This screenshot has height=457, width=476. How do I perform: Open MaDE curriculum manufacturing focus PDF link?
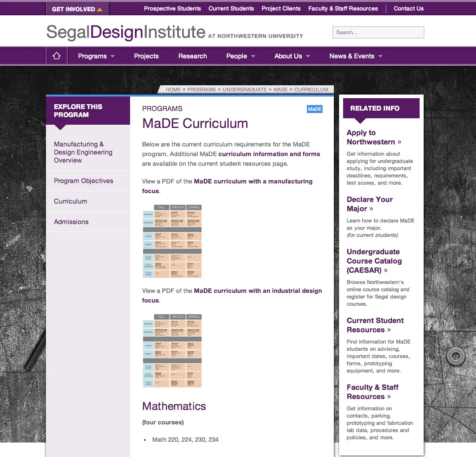tap(253, 181)
